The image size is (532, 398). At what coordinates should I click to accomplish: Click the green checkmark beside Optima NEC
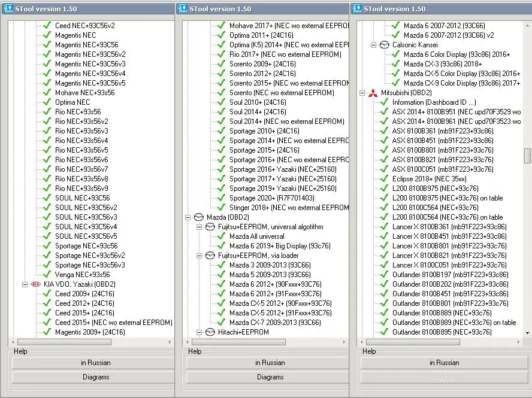coord(47,102)
